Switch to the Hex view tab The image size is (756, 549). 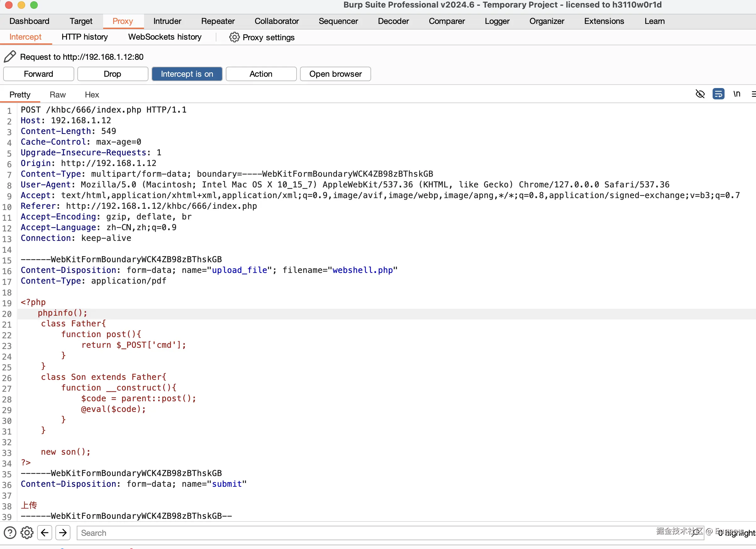pyautogui.click(x=92, y=95)
